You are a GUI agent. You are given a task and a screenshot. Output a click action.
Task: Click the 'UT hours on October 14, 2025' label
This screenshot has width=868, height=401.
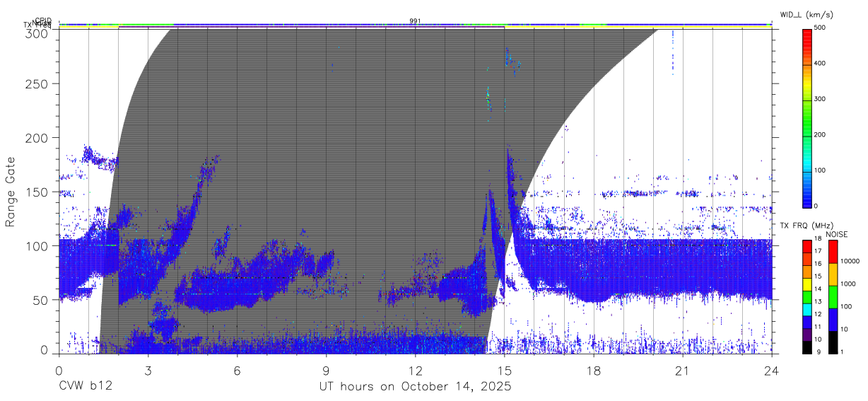click(415, 387)
